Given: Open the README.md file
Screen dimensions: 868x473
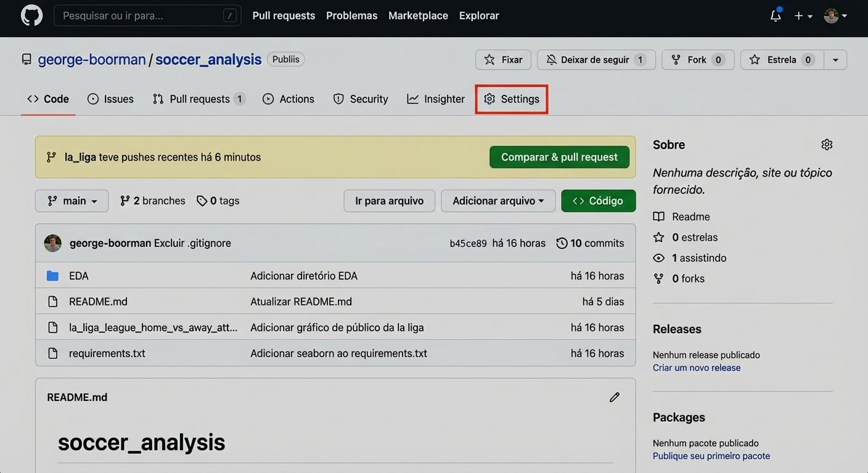Looking at the screenshot, I should (98, 302).
